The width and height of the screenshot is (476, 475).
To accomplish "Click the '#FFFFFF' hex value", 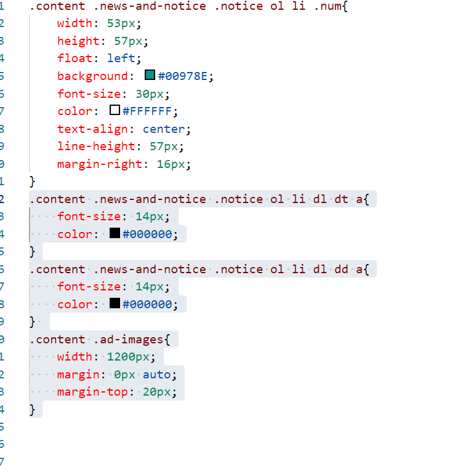I will point(147,111).
